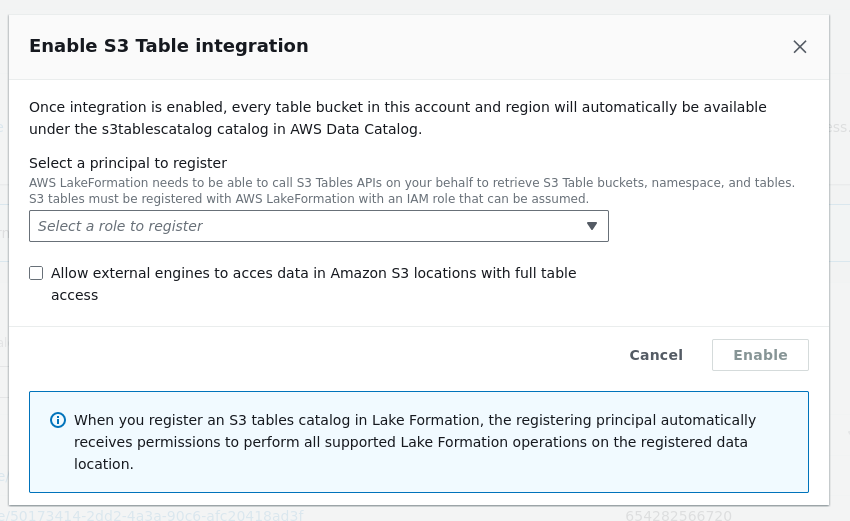Tick the allow external engines checkbox
The image size is (850, 521).
tap(36, 273)
